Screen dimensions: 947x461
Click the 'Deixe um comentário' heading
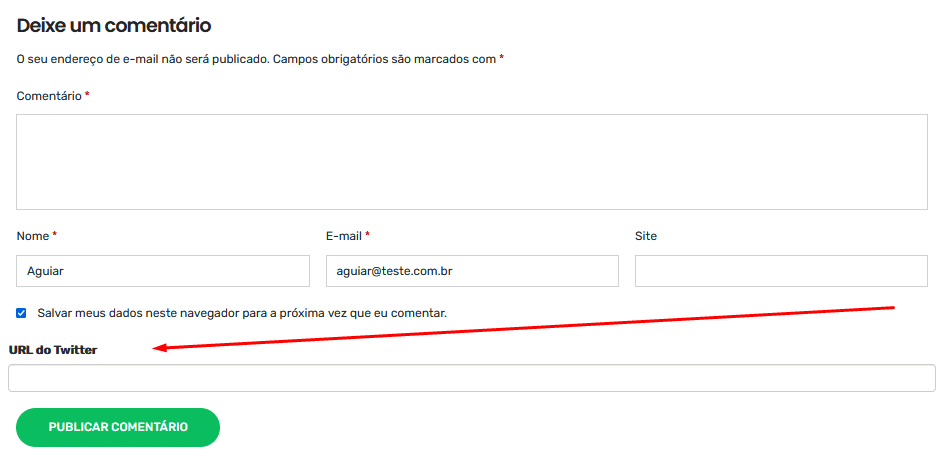(114, 26)
